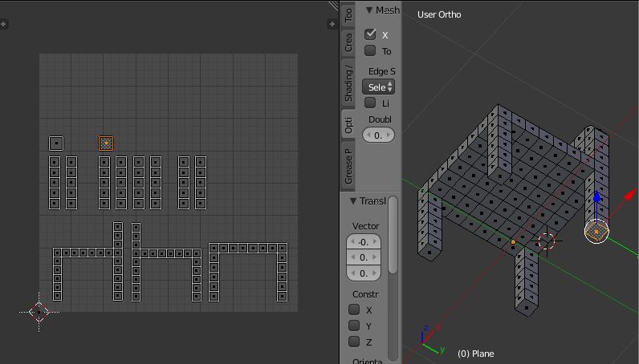The width and height of the screenshot is (639, 364).
Task: Enable the Live Unwrap checkbox
Action: (370, 103)
